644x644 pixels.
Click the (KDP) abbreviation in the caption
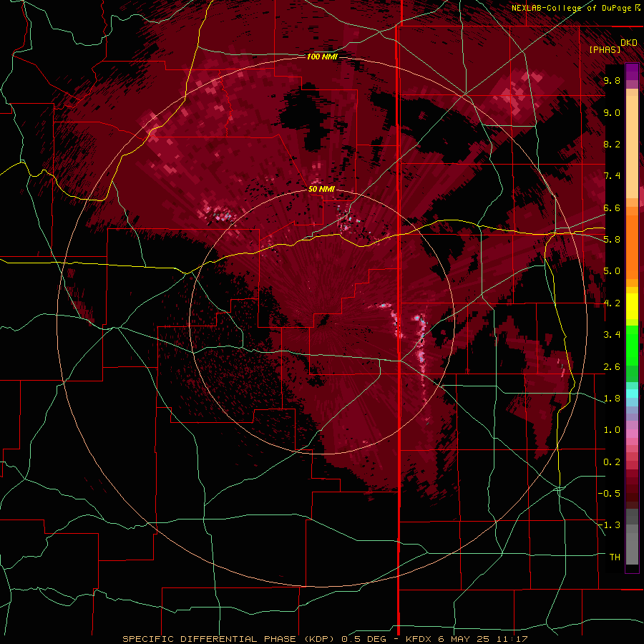318,639
